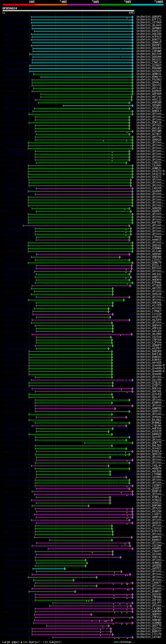The image size is (166, 644).
Task: Open hit UniRef100_O43272-4
Action: pyautogui.click(x=150, y=174)
